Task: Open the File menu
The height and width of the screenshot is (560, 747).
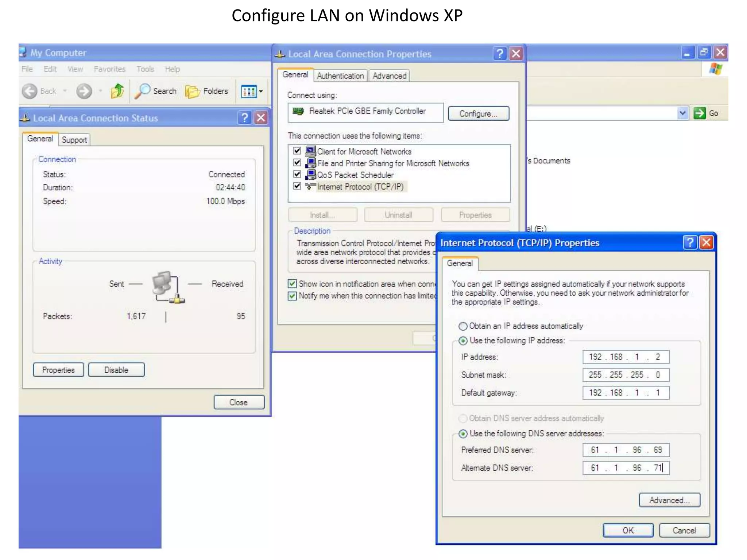Action: click(27, 69)
